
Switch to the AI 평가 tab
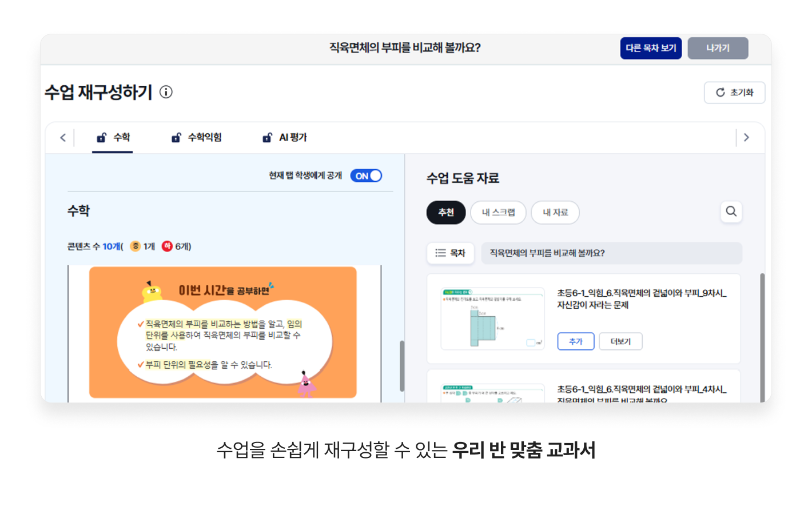pos(292,138)
